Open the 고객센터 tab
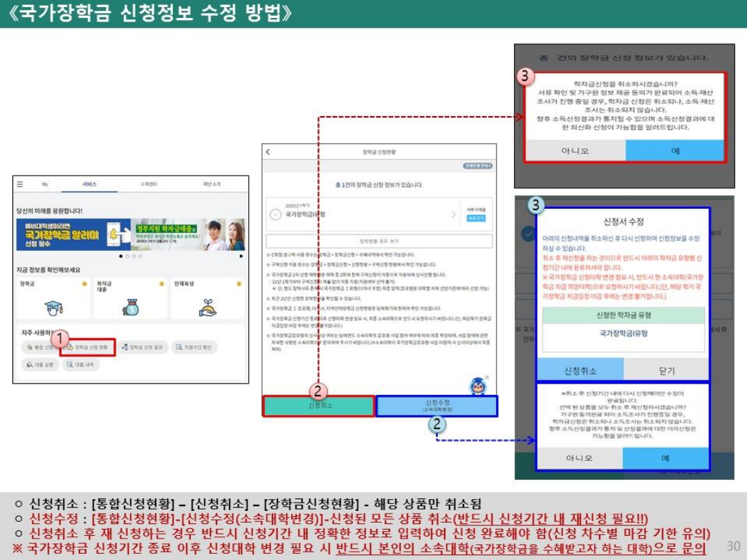This screenshot has height=560, width=747. click(x=148, y=184)
